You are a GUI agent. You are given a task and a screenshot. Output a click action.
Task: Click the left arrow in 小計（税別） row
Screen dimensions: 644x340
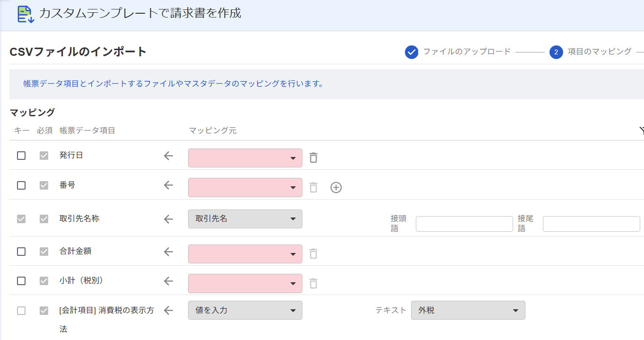(x=169, y=281)
